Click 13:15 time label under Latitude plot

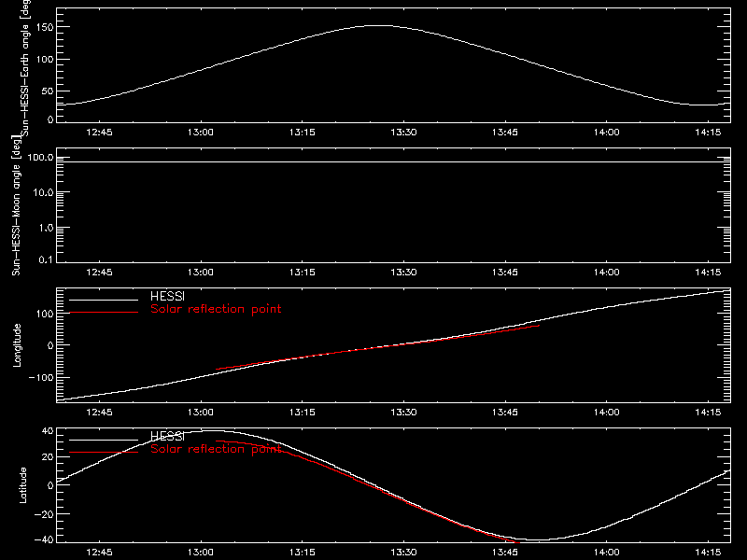(302, 552)
